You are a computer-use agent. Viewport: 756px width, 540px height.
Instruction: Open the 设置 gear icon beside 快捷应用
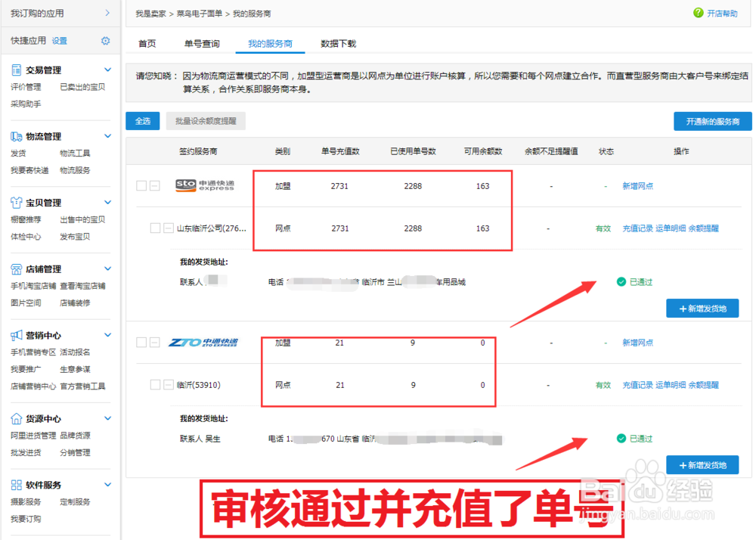click(104, 40)
